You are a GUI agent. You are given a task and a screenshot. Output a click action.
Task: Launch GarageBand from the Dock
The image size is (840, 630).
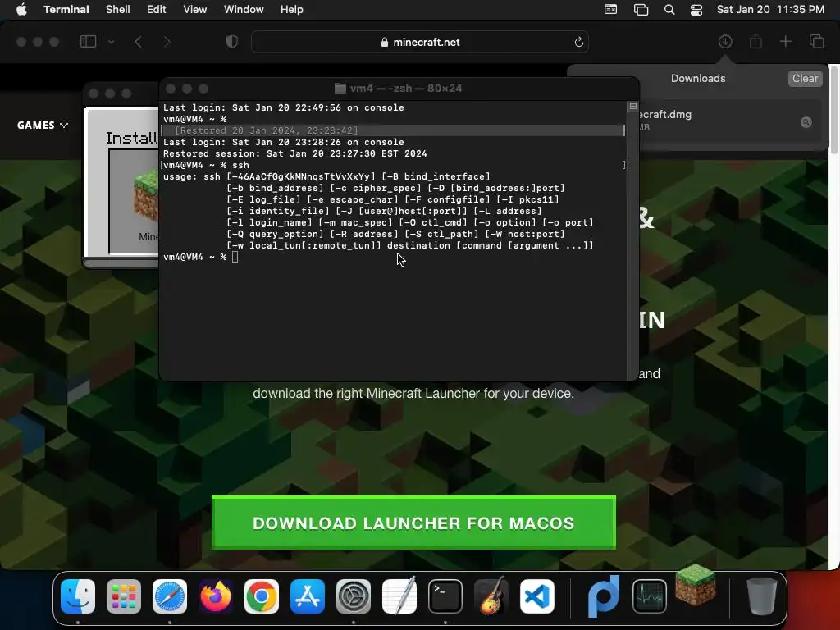pyautogui.click(x=491, y=596)
